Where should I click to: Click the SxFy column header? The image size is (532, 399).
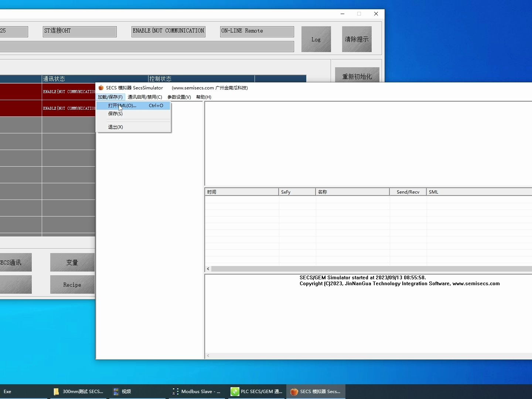tap(297, 192)
